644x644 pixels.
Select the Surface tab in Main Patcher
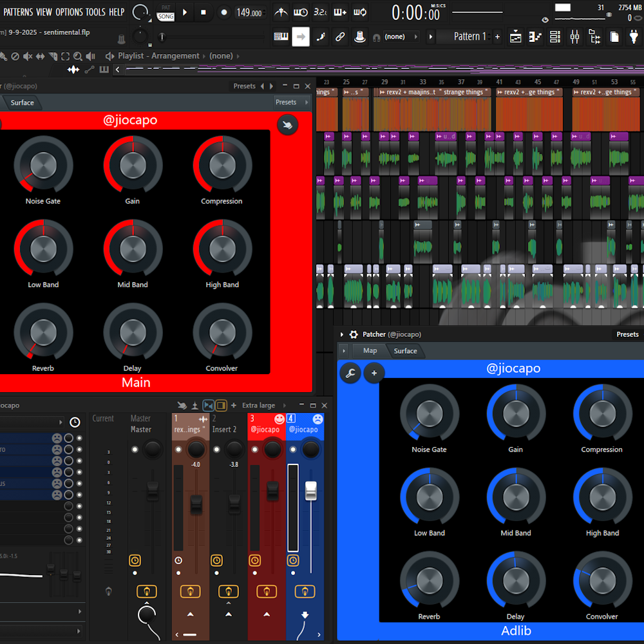22,102
